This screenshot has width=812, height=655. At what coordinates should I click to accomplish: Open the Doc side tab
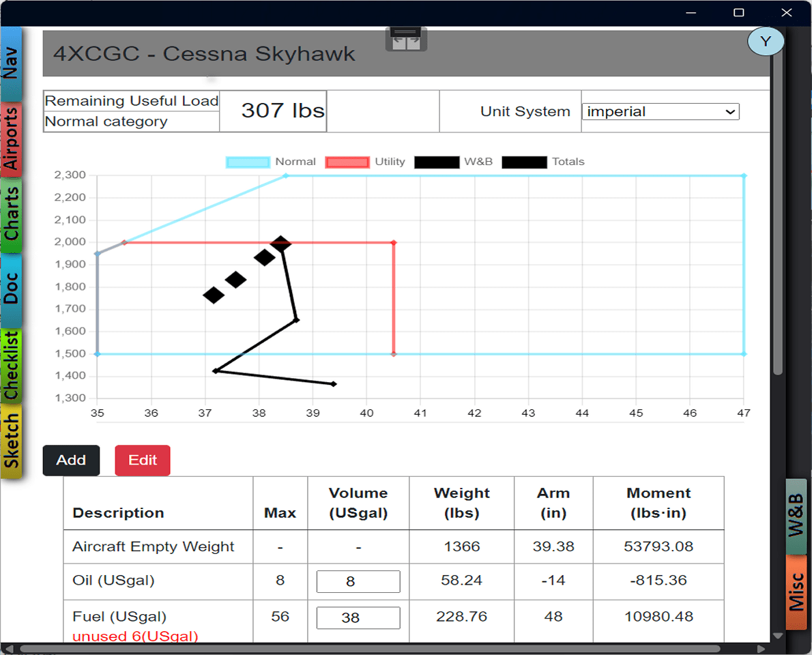[11, 290]
